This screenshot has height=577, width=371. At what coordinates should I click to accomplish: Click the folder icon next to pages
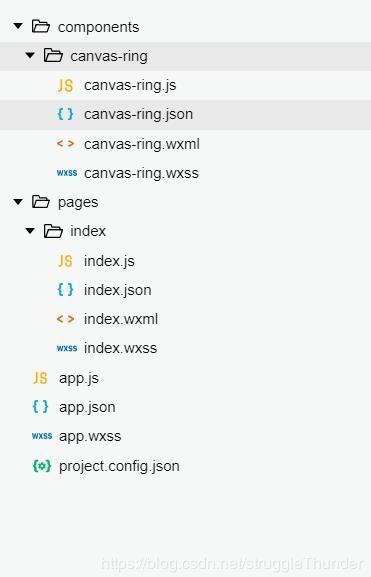[40, 202]
